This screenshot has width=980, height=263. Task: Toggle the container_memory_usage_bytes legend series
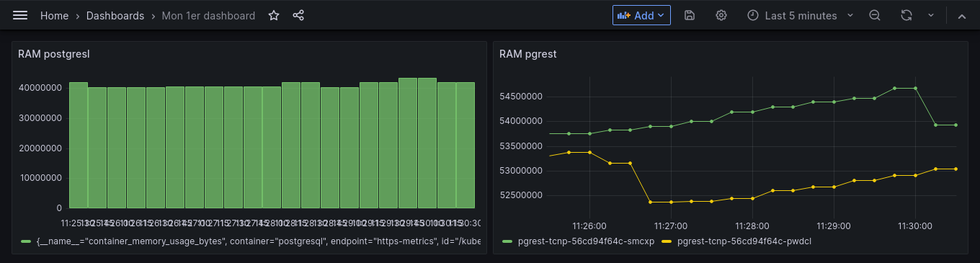coord(258,241)
